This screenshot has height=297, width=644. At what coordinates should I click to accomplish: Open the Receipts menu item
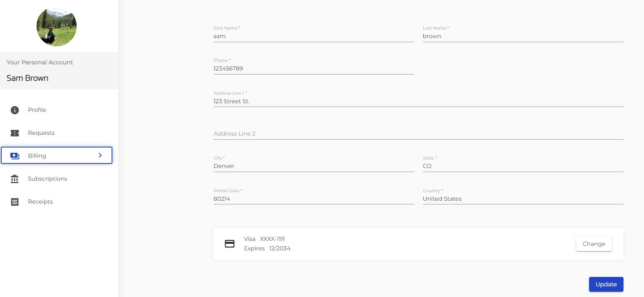coord(40,202)
